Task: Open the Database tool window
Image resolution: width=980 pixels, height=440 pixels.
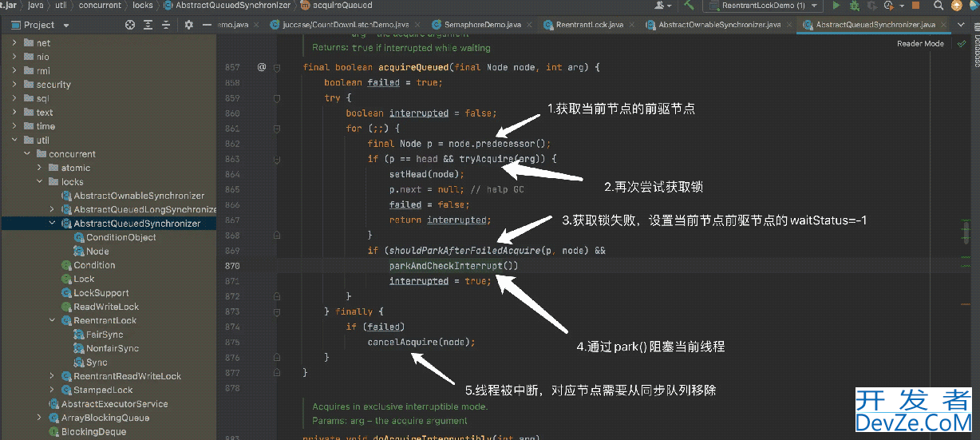Action: tap(974, 50)
